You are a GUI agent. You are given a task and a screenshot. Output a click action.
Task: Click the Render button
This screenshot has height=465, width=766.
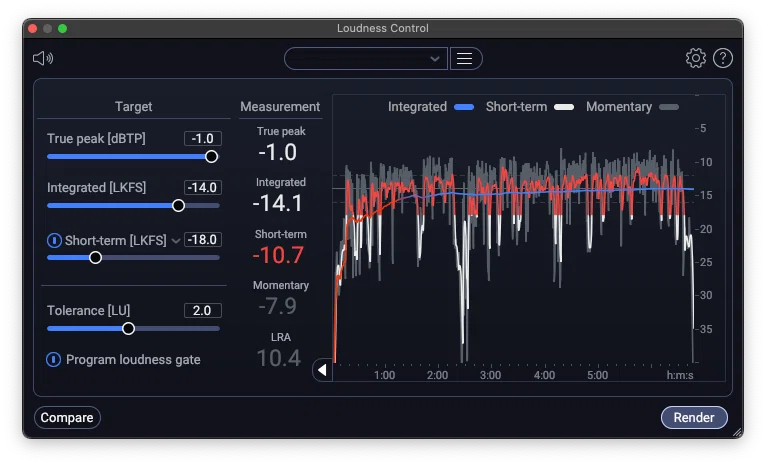click(694, 418)
